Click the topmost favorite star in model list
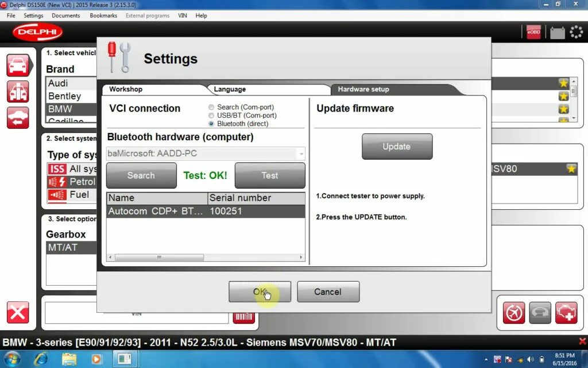This screenshot has height=368, width=588. 563,83
